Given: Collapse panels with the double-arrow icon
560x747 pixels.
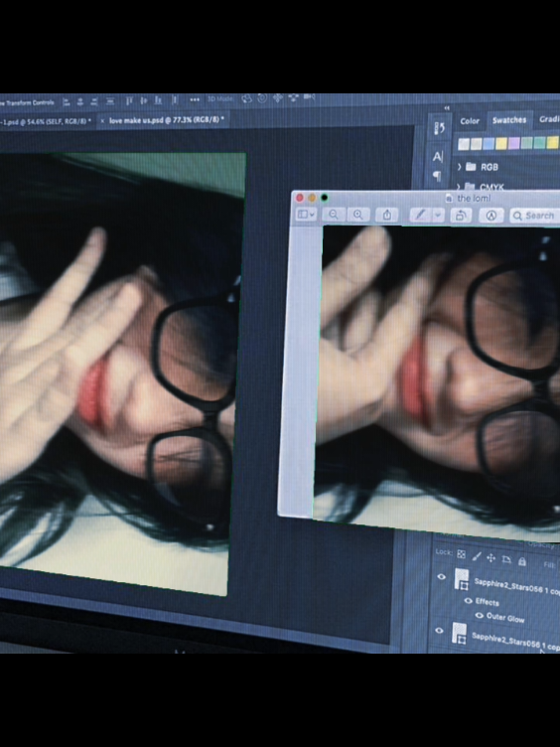Looking at the screenshot, I should pos(446,108).
